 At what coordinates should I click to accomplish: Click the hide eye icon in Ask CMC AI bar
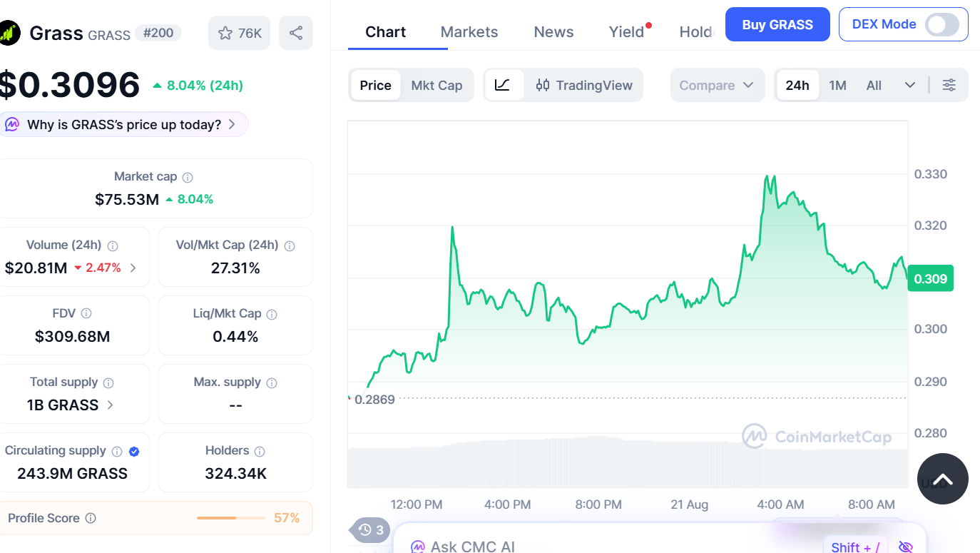906,547
